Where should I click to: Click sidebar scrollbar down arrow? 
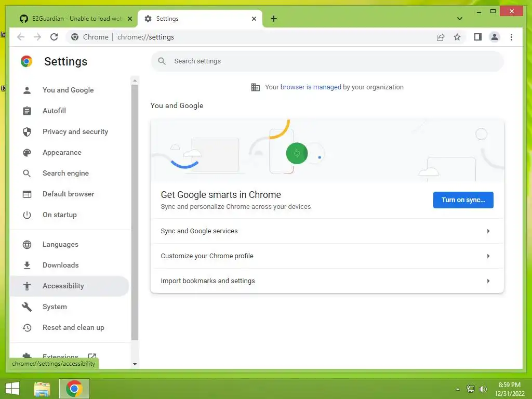coord(135,364)
